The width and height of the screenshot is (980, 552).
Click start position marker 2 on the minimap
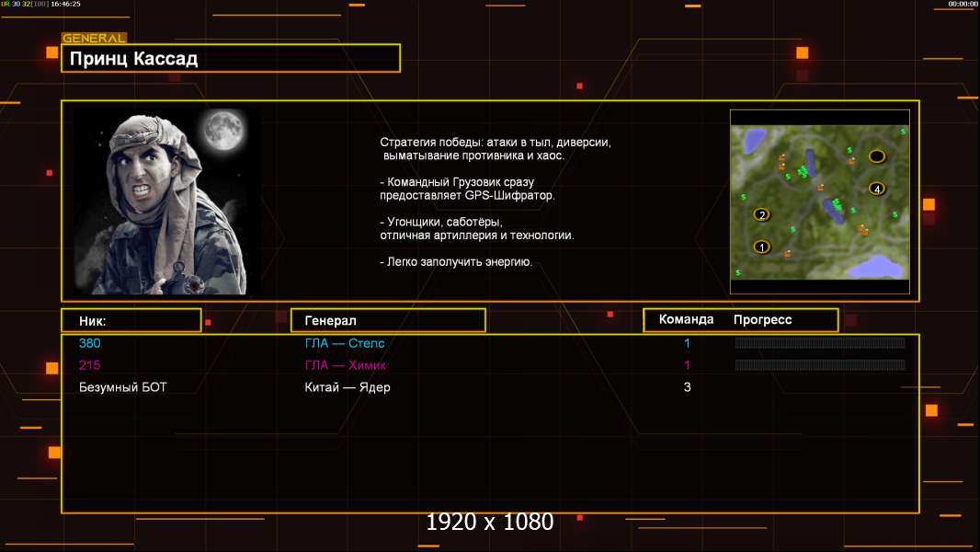point(761,214)
